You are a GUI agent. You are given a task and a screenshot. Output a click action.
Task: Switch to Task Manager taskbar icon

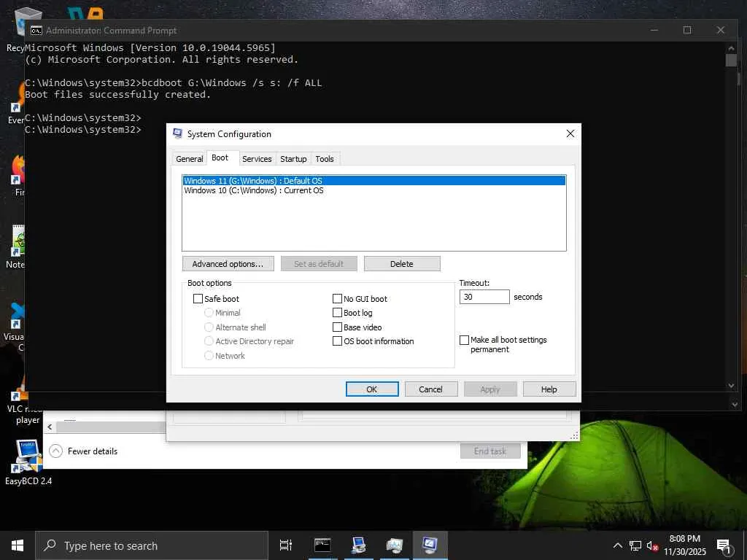tap(395, 545)
